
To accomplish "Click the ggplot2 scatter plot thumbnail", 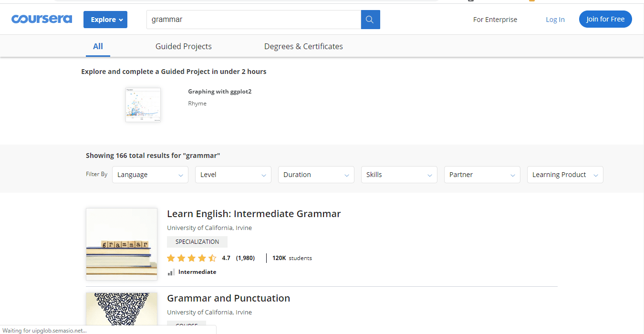I will tap(143, 105).
